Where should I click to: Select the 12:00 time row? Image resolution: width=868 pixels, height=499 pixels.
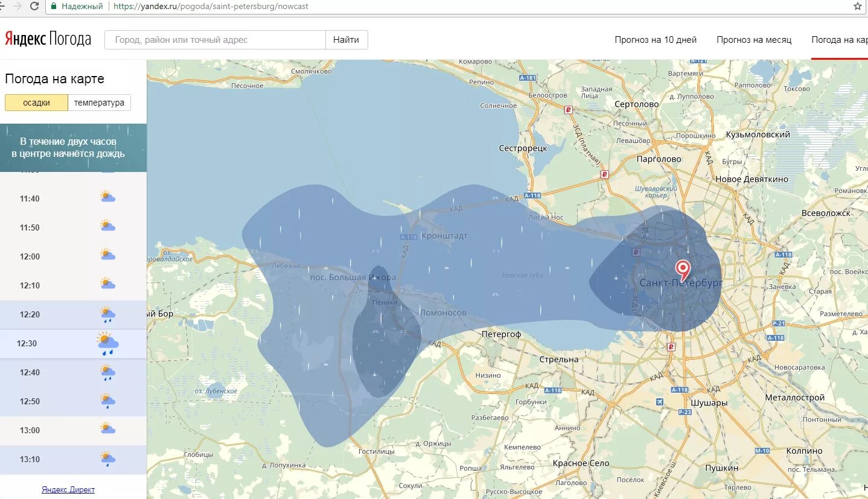coord(73,256)
